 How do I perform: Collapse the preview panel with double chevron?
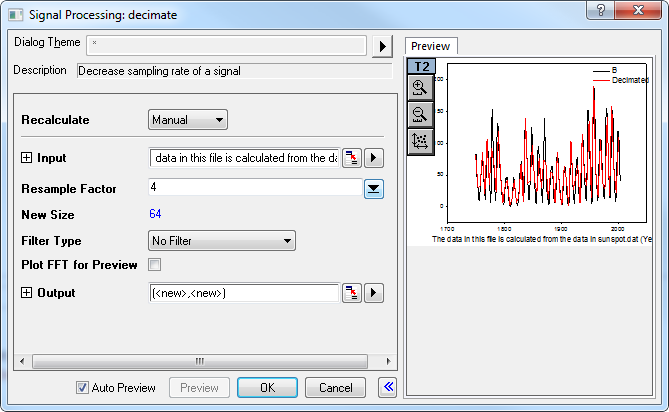point(388,387)
